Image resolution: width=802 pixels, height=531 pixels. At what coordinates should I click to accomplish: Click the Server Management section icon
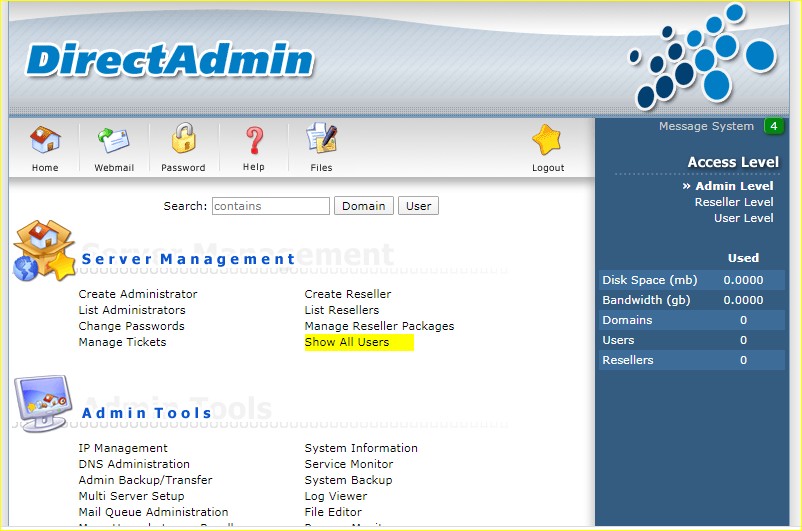[44, 251]
